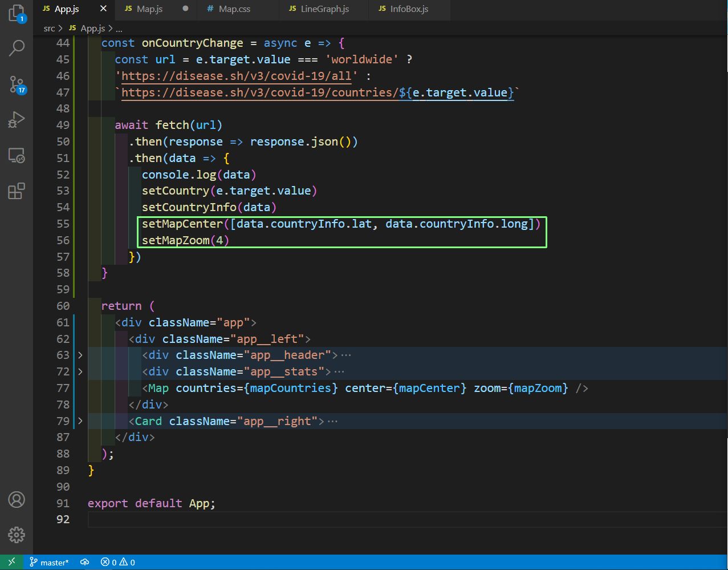Viewport: 728px width, 570px height.
Task: Open the Explorer view in activity bar
Action: click(x=17, y=13)
